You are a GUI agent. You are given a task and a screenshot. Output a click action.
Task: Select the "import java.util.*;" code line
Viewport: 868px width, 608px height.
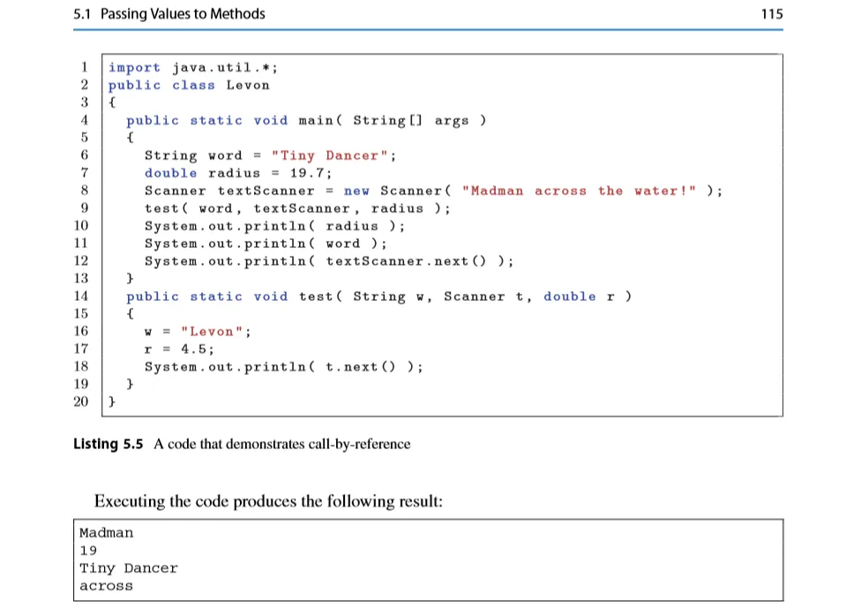point(194,68)
